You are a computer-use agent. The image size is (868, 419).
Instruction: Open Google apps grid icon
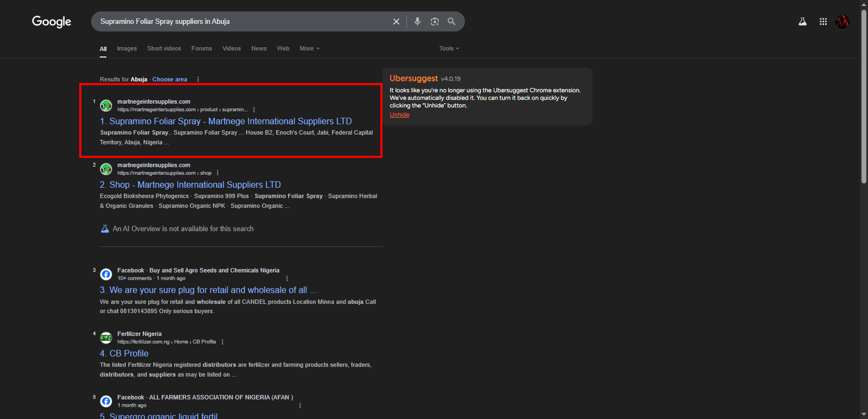pos(823,22)
